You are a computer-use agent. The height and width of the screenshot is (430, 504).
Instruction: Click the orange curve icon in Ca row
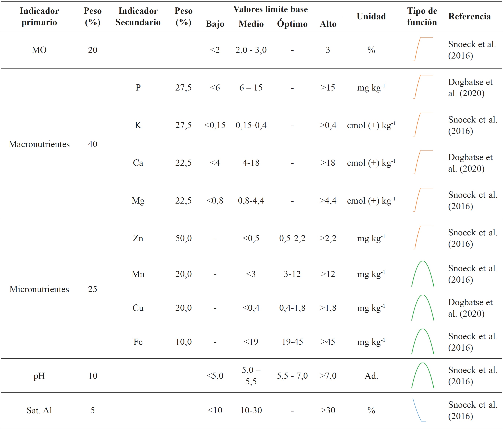pos(423,162)
